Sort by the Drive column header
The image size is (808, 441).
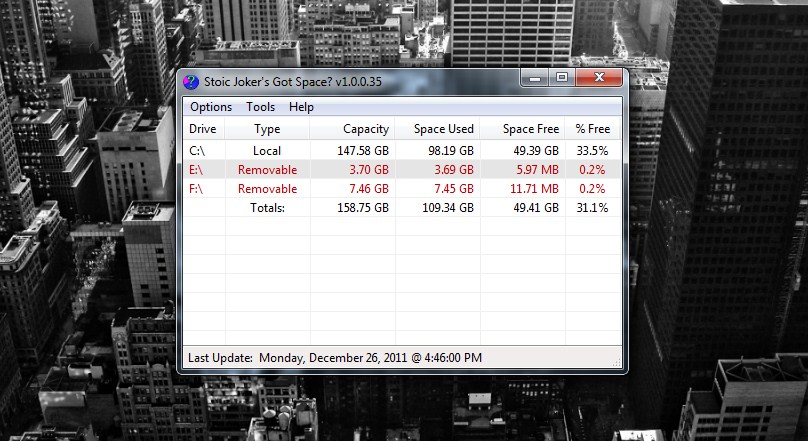[x=204, y=129]
